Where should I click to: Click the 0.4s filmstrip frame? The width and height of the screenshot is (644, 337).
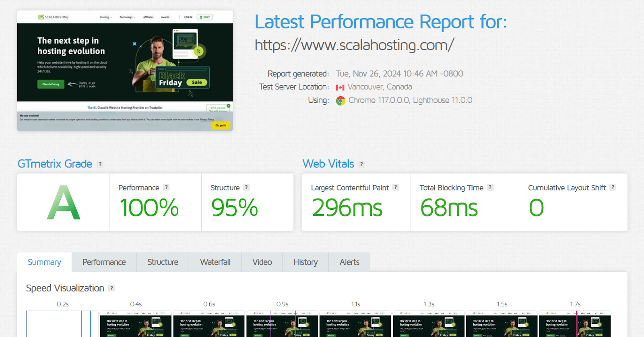pos(136,324)
